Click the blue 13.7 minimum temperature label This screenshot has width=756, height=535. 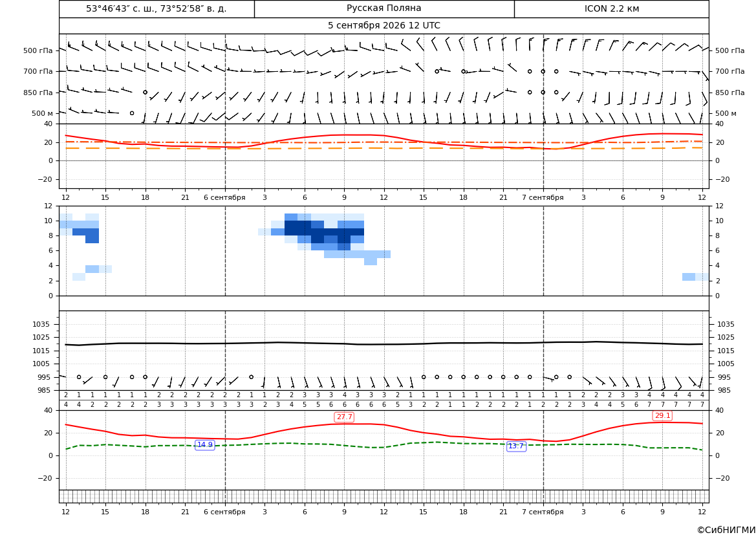(516, 446)
